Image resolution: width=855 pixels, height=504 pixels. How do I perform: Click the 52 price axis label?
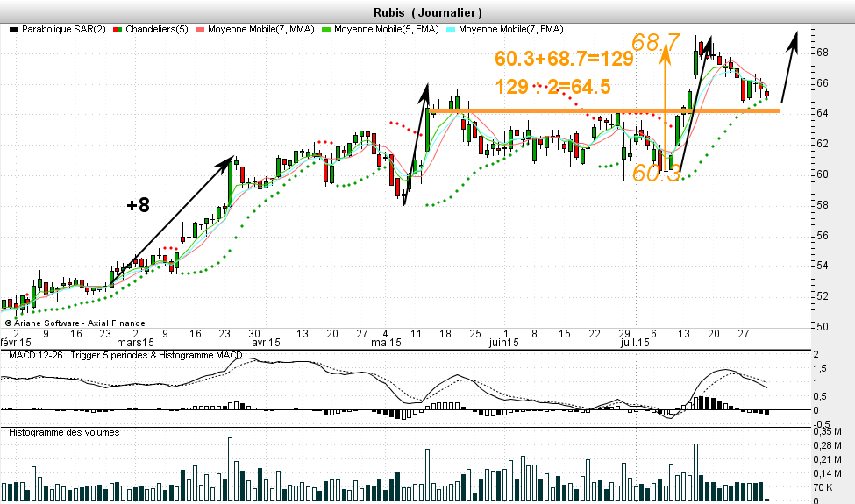pos(823,296)
